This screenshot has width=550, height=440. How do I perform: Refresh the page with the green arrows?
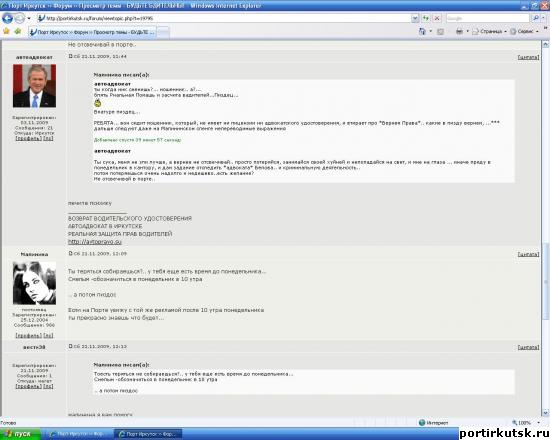(x=426, y=18)
